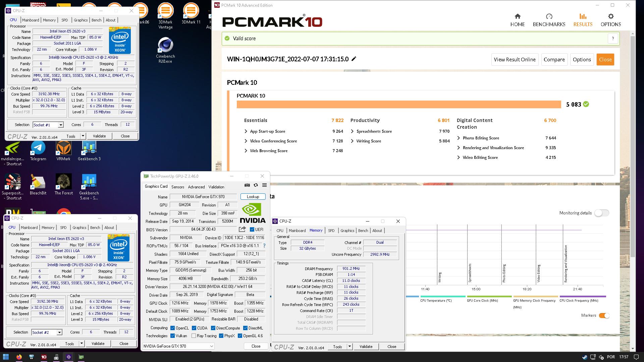Viewport: 644px width, 362px height.
Task: Launch BleachBit from the desktop
Action: point(38,184)
